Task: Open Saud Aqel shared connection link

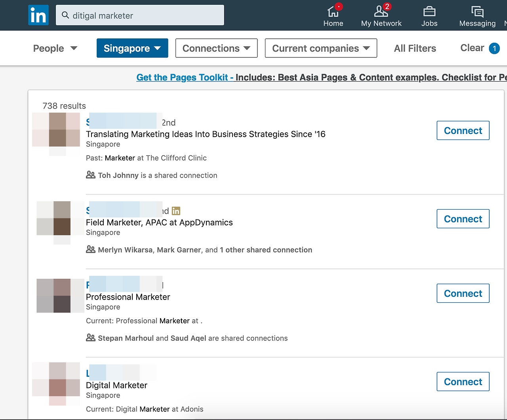Action: 188,338
